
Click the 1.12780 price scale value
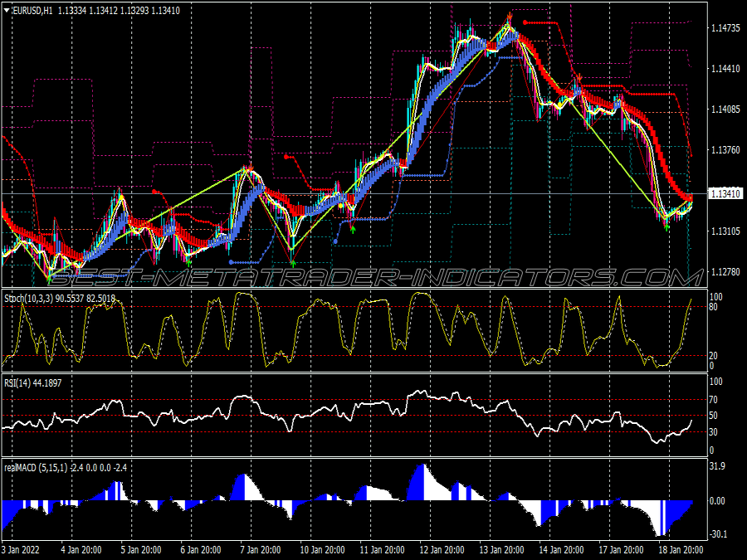725,272
